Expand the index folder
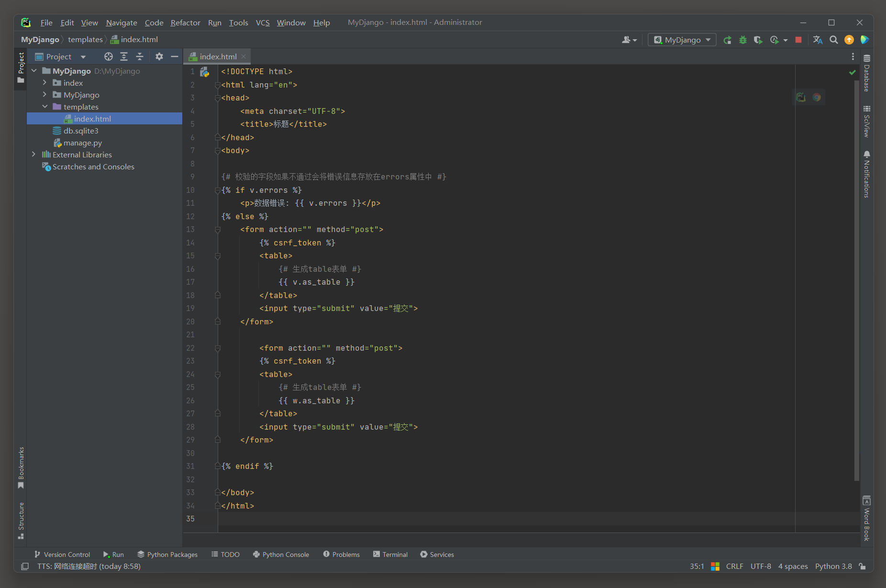The width and height of the screenshot is (886, 588). click(x=44, y=83)
